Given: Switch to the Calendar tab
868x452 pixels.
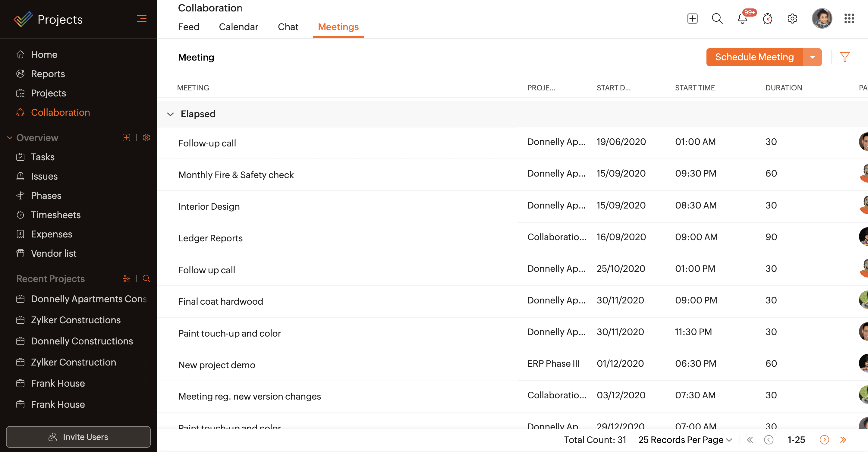Looking at the screenshot, I should coord(238,27).
